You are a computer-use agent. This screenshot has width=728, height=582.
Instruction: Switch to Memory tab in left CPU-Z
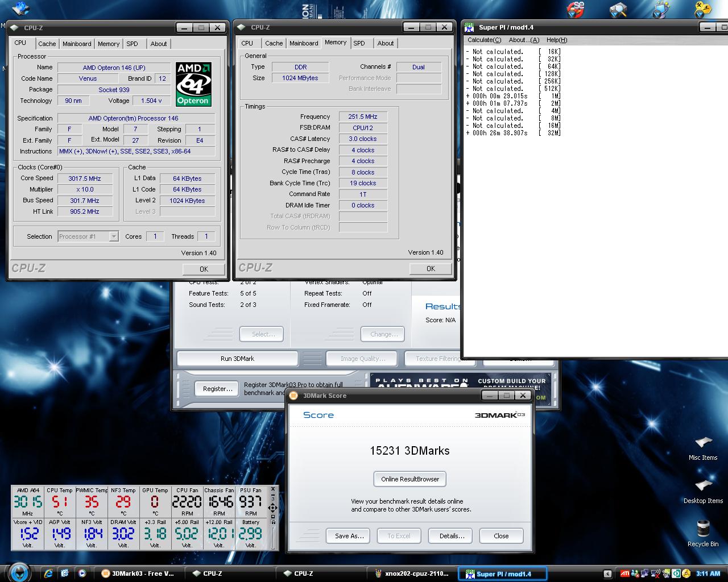(x=109, y=44)
